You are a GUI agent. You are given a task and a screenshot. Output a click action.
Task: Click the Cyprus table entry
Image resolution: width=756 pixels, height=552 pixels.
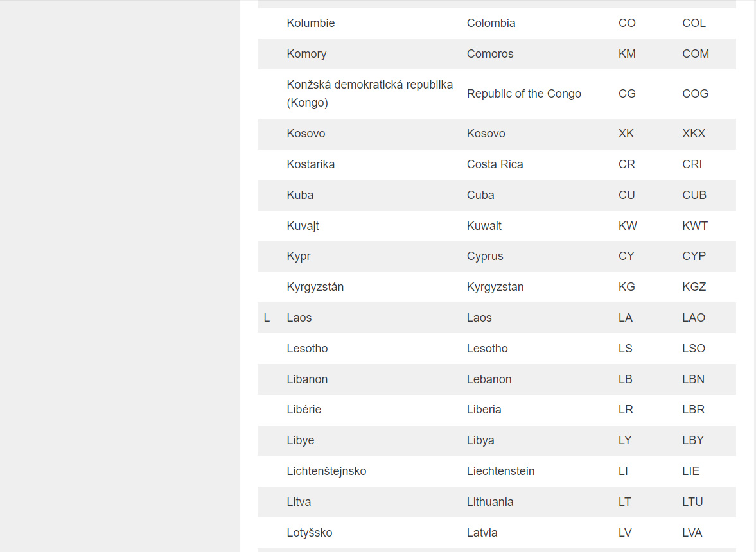tap(485, 256)
